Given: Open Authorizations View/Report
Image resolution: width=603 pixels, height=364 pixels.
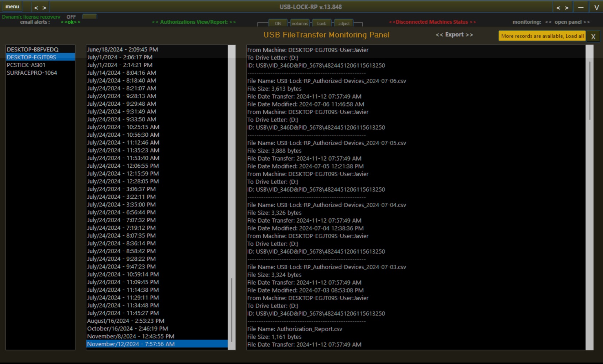Looking at the screenshot, I should tap(194, 22).
